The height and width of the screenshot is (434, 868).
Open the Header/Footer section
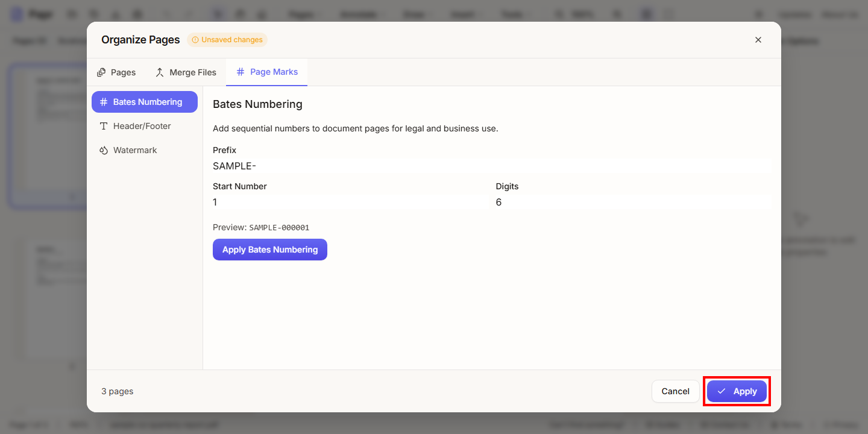click(145, 126)
